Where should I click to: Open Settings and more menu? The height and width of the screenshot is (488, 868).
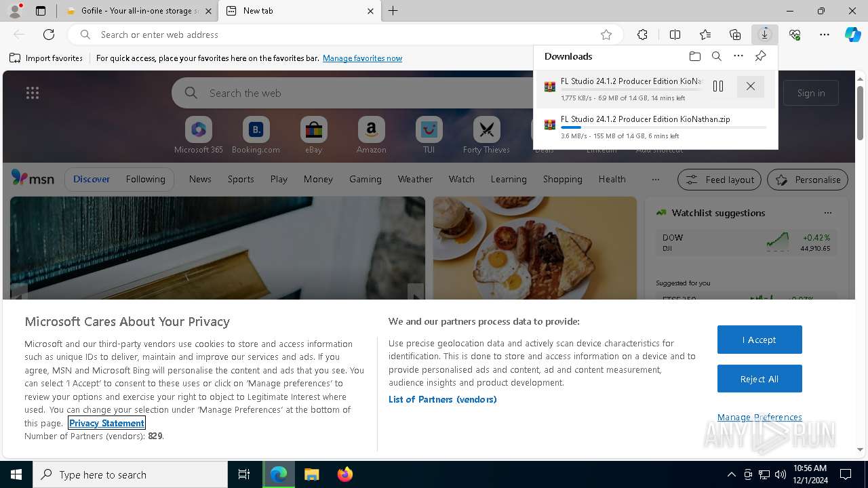(x=825, y=35)
